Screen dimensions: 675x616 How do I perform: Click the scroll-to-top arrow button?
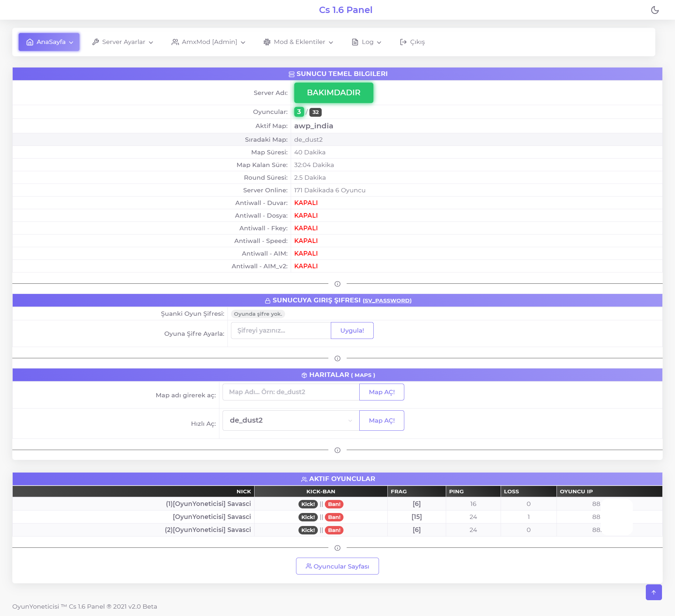click(x=654, y=592)
